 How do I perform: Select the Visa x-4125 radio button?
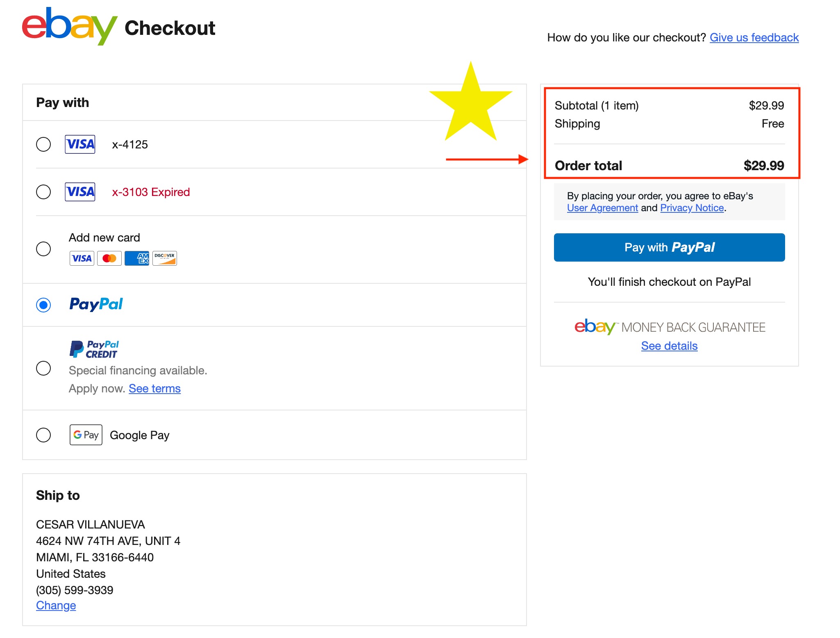tap(43, 144)
